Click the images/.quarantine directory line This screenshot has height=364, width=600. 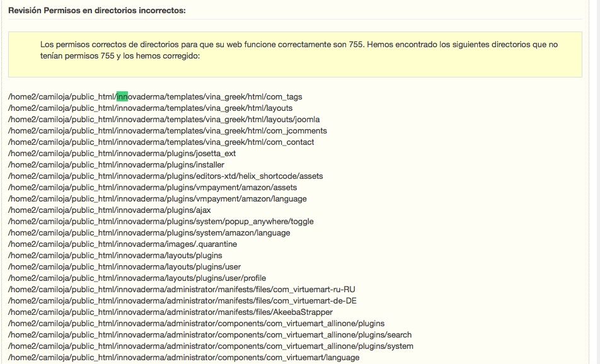pyautogui.click(x=122, y=244)
